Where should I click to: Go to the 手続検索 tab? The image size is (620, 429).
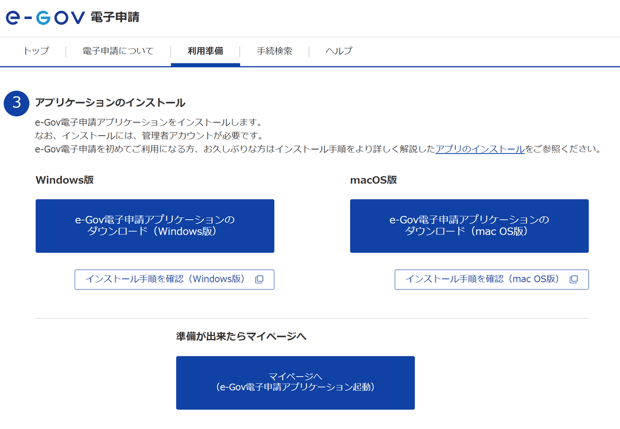point(274,51)
